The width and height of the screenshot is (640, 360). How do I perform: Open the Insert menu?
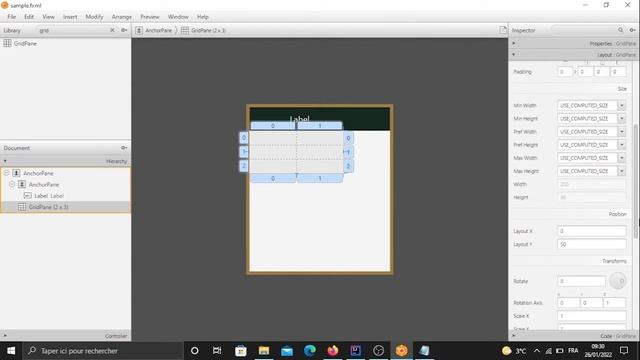point(70,17)
